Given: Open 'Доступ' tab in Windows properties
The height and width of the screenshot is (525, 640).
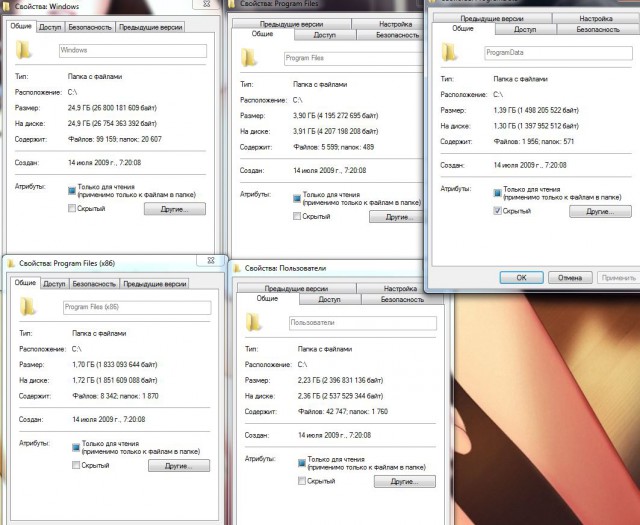Looking at the screenshot, I should click(x=50, y=27).
